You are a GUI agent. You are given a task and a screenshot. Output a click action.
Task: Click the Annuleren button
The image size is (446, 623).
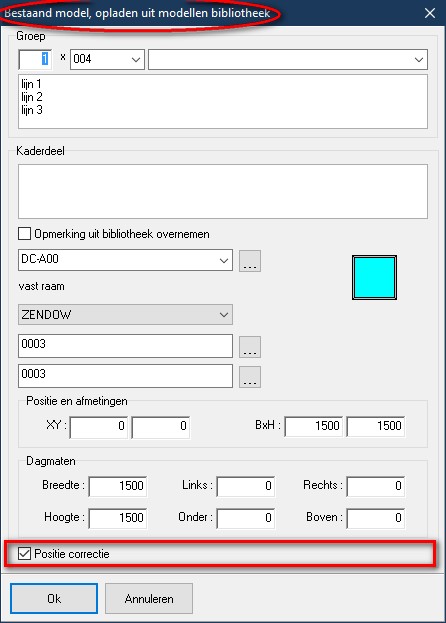149,598
